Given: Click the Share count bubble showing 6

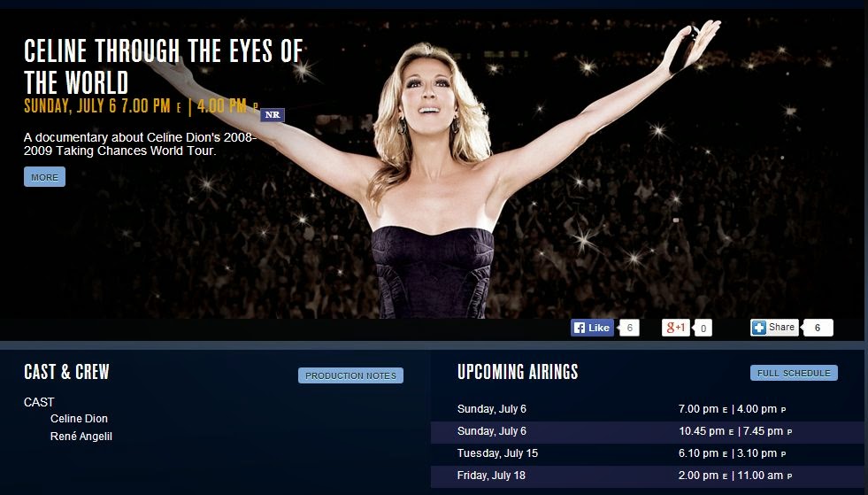Looking at the screenshot, I should [818, 328].
